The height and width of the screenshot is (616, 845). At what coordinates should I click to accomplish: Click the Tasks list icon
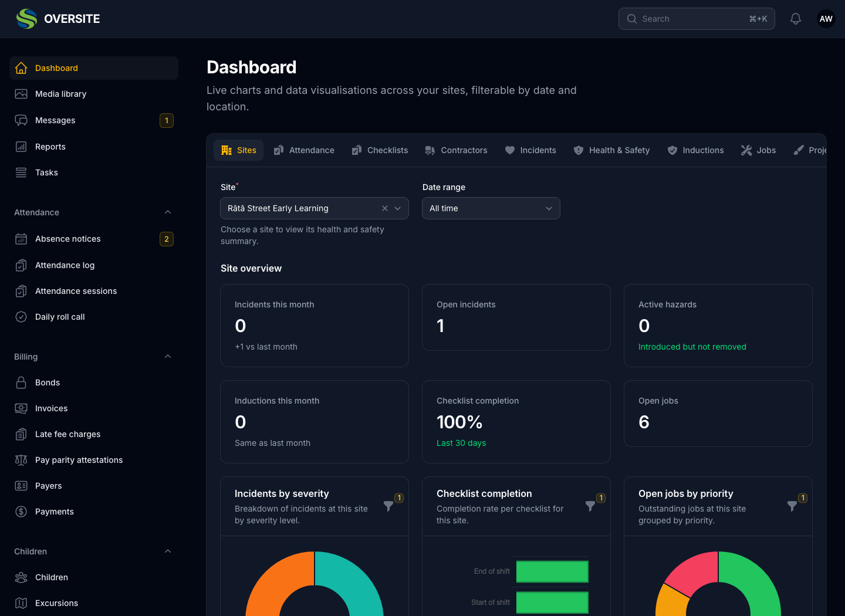[x=21, y=172]
